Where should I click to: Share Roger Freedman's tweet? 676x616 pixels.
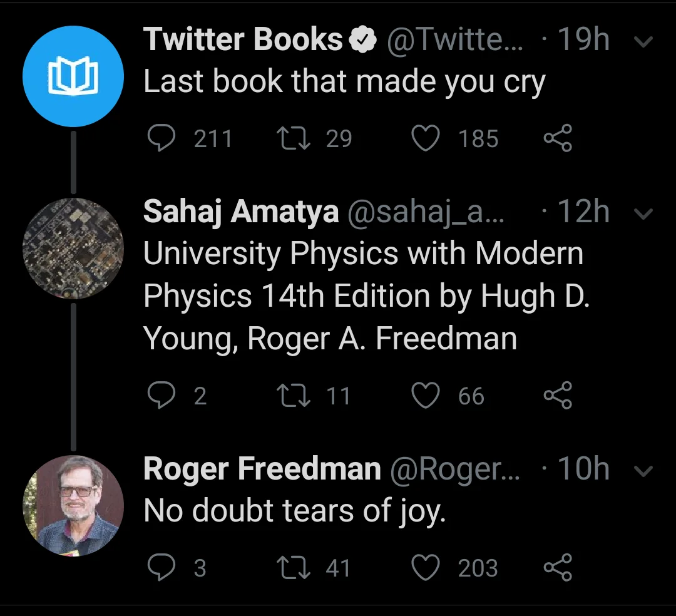point(557,568)
